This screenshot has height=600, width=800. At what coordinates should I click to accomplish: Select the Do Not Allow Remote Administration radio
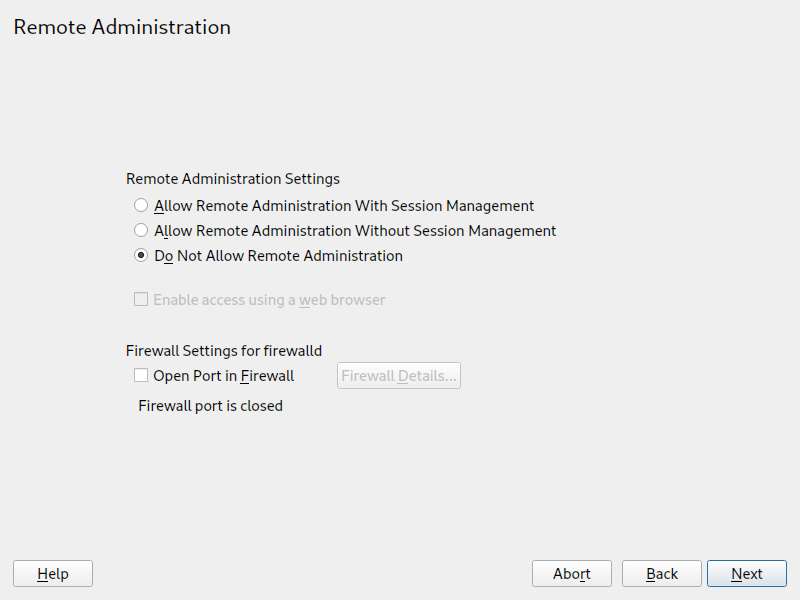click(x=141, y=256)
